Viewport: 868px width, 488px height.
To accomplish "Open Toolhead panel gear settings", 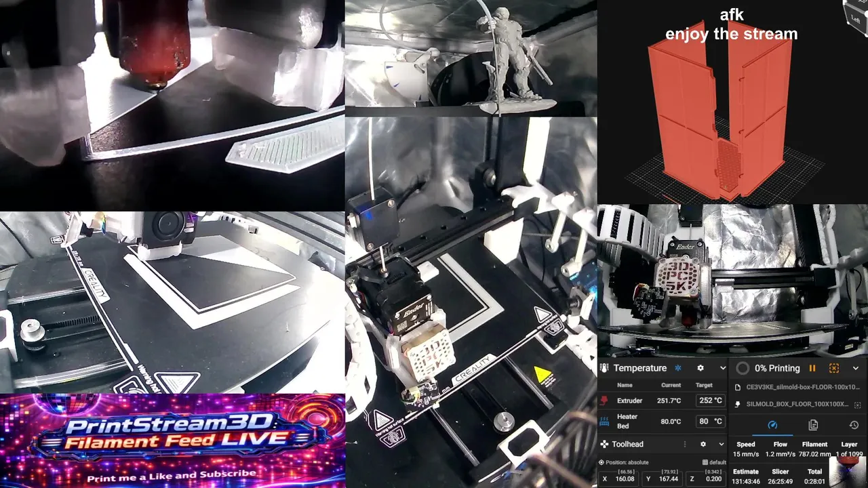I will click(x=703, y=444).
